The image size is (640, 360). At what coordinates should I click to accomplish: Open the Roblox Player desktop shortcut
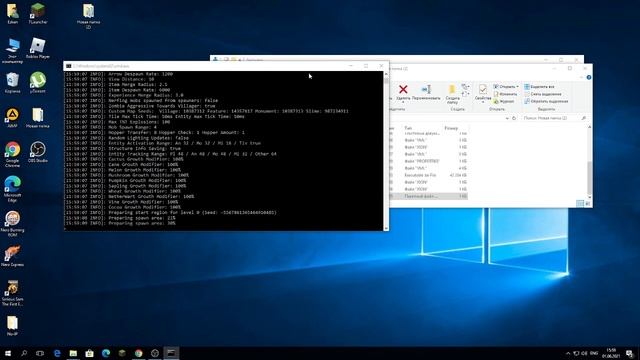pyautogui.click(x=38, y=48)
